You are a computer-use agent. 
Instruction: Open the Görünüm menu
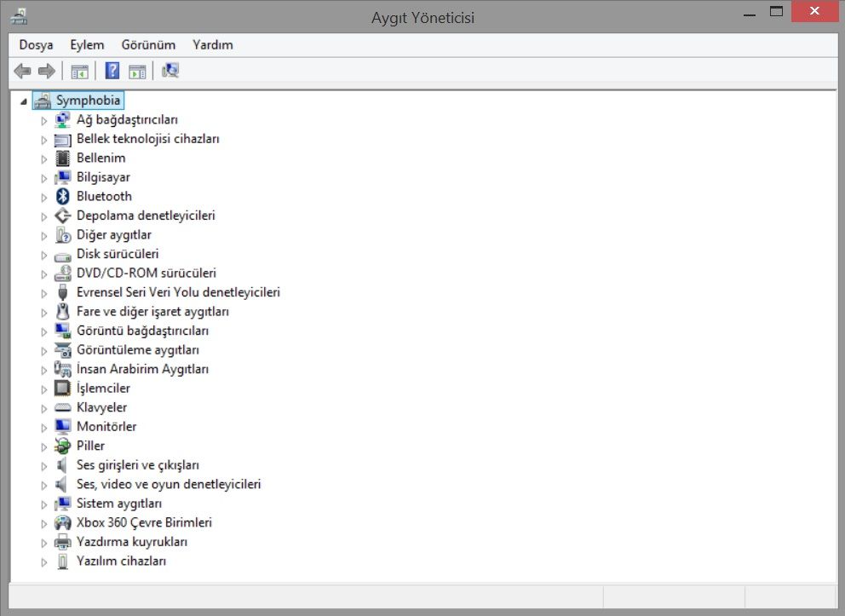148,45
